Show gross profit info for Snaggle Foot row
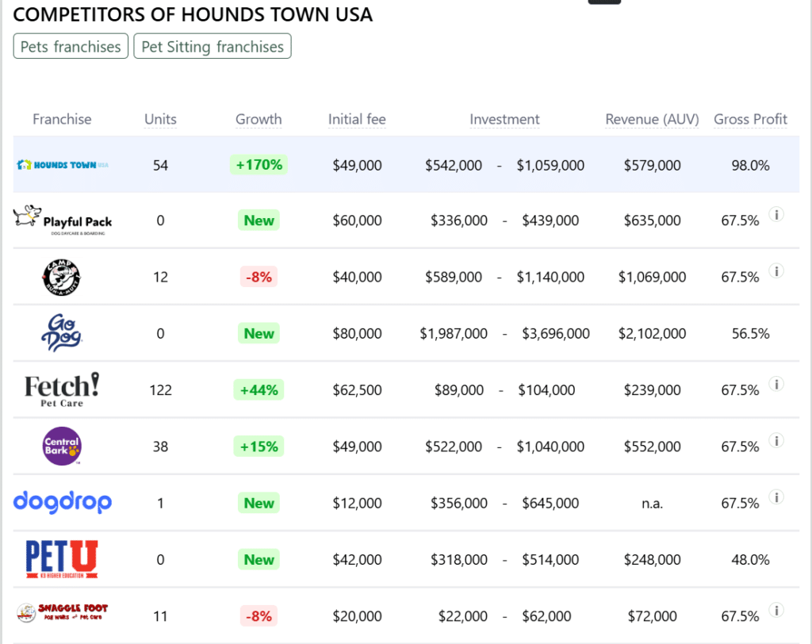812x644 pixels. tap(776, 610)
